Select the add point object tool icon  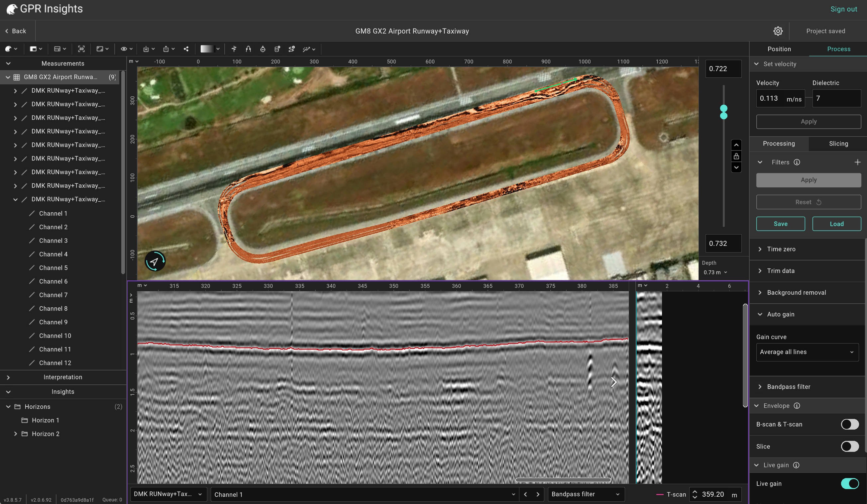click(x=263, y=49)
